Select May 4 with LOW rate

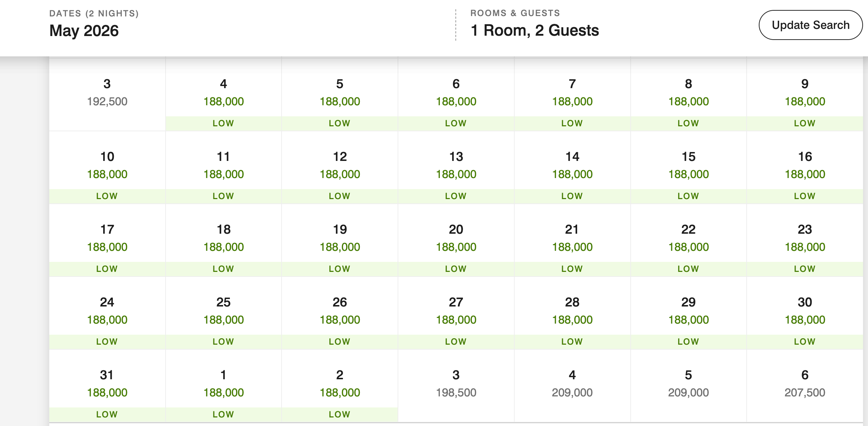(223, 95)
